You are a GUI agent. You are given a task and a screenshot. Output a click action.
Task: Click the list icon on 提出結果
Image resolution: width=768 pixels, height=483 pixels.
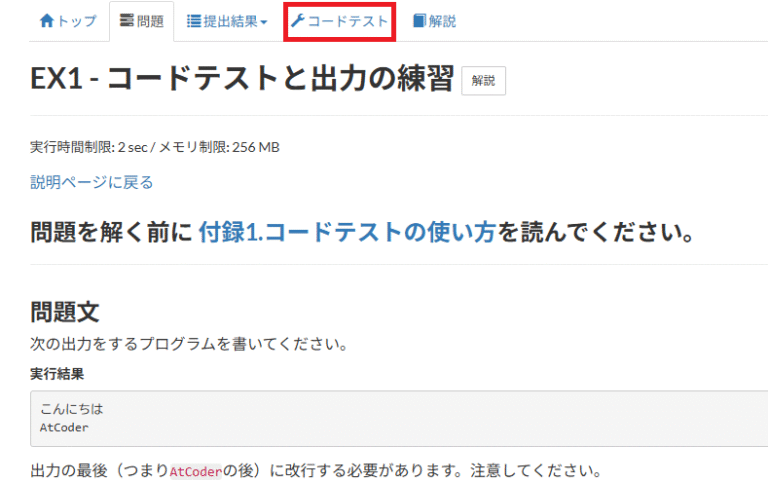[194, 21]
